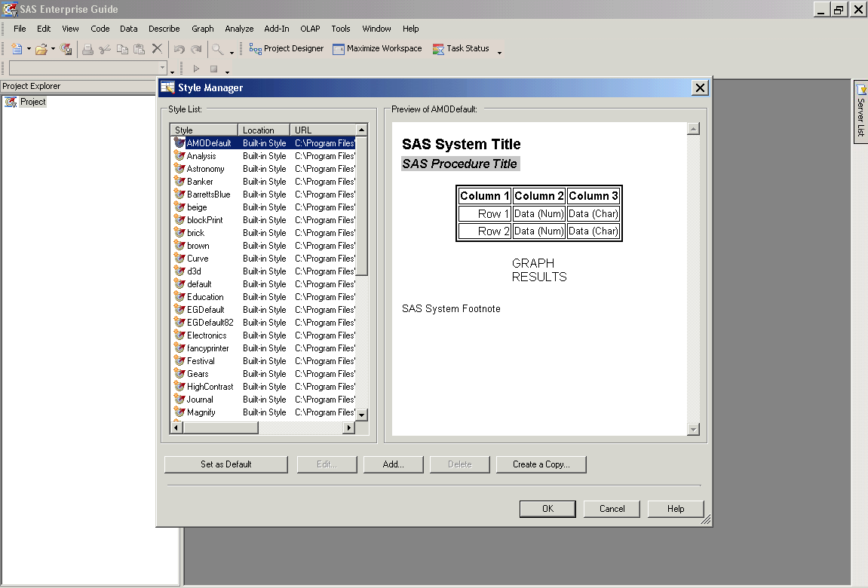Open the Graph menu

click(203, 29)
